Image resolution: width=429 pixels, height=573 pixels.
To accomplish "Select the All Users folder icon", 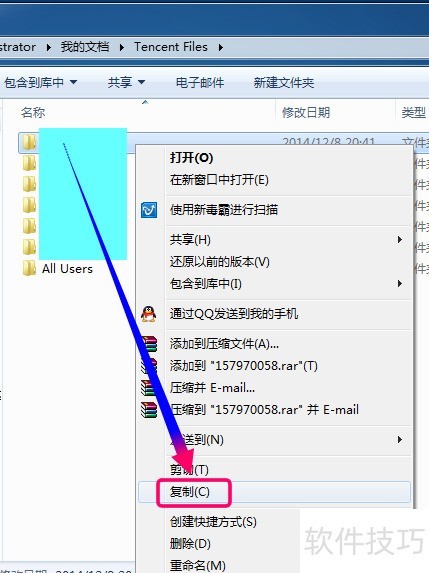I will [x=29, y=269].
